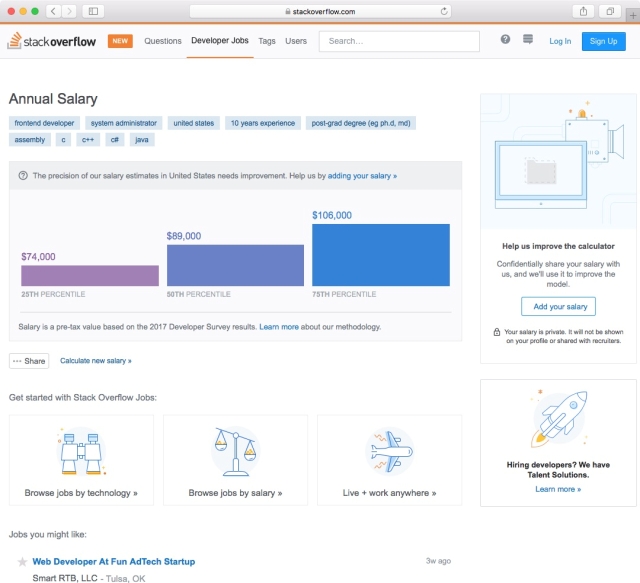Viewport: 640px width, 583px height.
Task: Toggle Safari sidebar button
Action: pos(93,11)
